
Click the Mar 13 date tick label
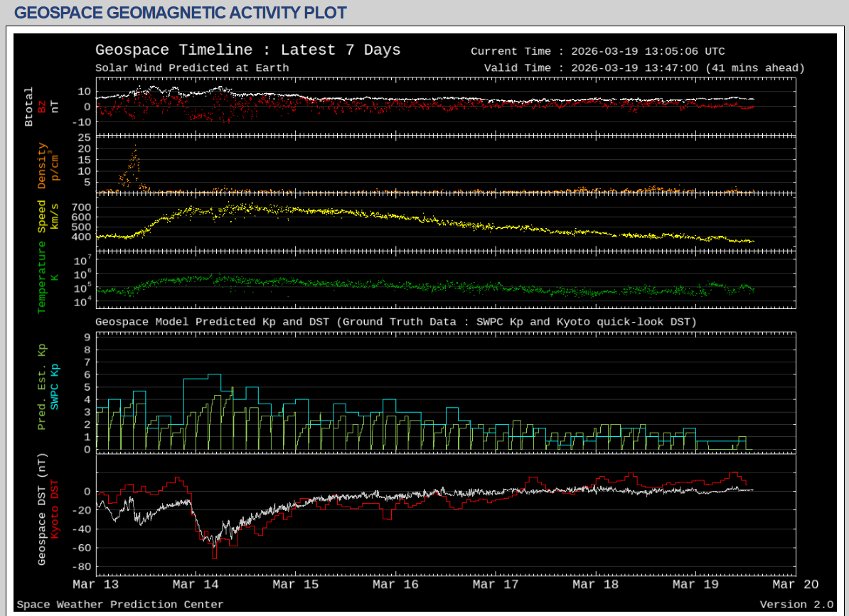pyautogui.click(x=96, y=584)
